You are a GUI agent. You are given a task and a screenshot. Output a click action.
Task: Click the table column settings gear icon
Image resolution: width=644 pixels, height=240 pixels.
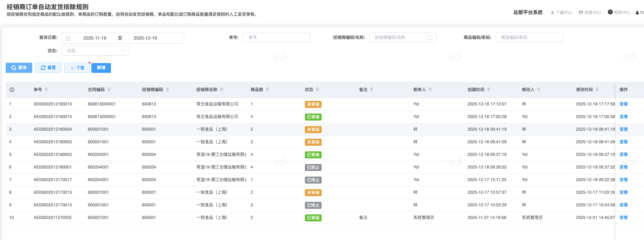coord(12,90)
